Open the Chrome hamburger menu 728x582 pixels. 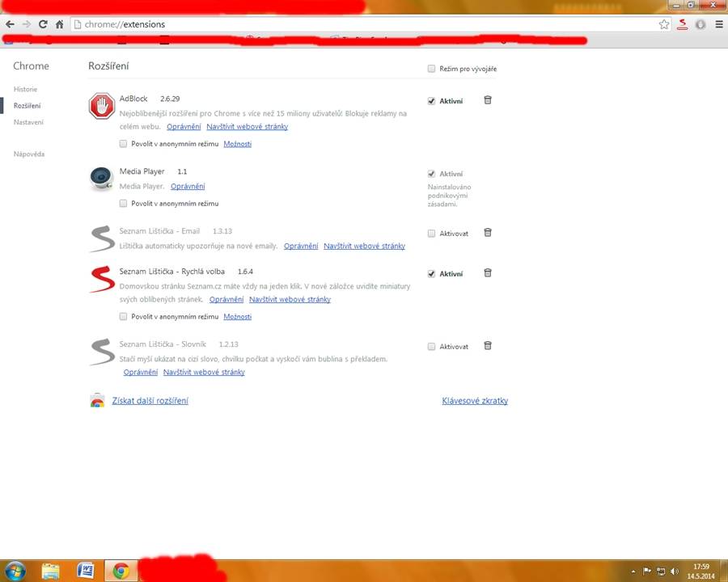pos(719,24)
